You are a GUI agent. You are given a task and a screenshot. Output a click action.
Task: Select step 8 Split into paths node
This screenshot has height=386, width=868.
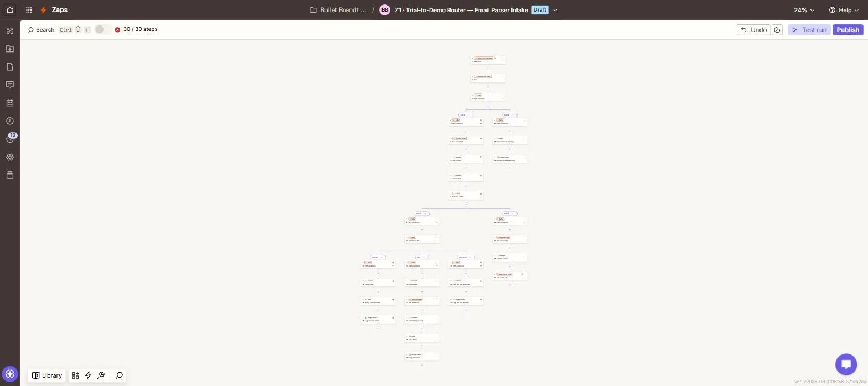click(x=466, y=195)
